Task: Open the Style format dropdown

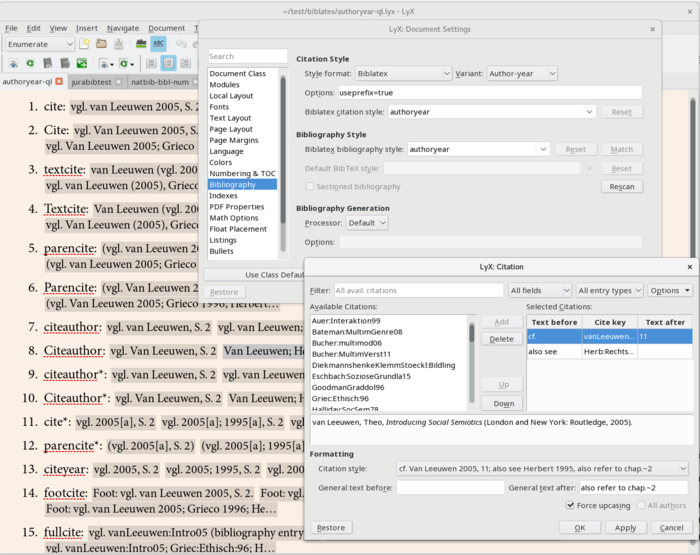Action: (405, 73)
